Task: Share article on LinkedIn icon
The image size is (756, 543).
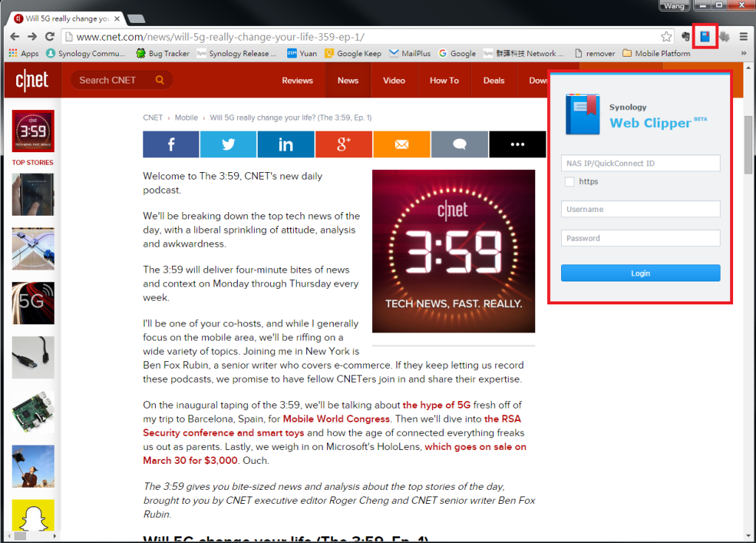Action: [x=286, y=144]
